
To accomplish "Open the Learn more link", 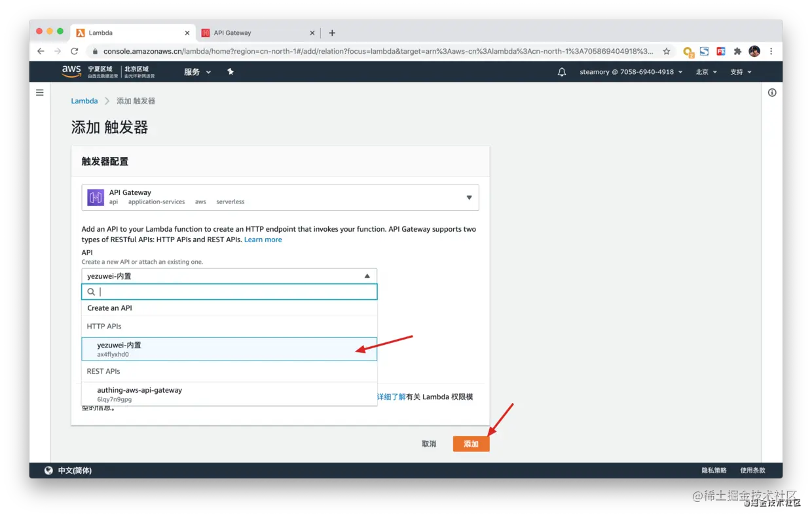I will (263, 240).
